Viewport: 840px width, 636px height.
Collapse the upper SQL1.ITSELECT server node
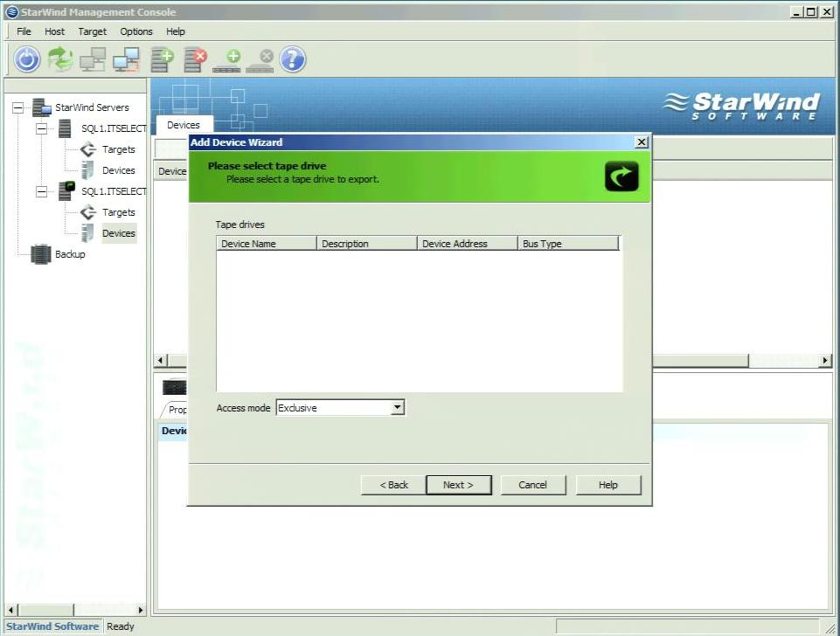(x=41, y=128)
